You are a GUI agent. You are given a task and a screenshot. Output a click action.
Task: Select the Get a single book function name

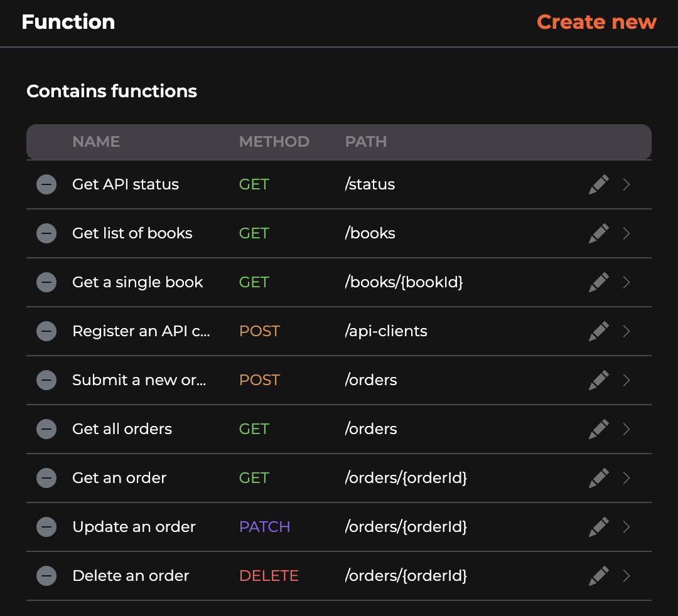[x=137, y=282]
